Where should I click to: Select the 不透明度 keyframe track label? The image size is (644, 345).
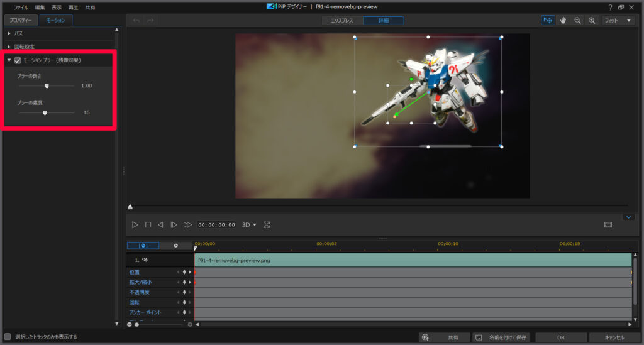tap(139, 292)
